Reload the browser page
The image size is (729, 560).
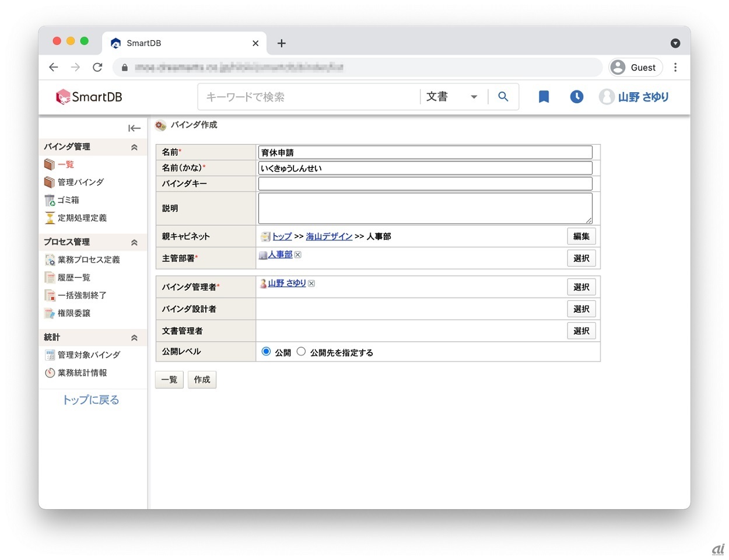[97, 67]
